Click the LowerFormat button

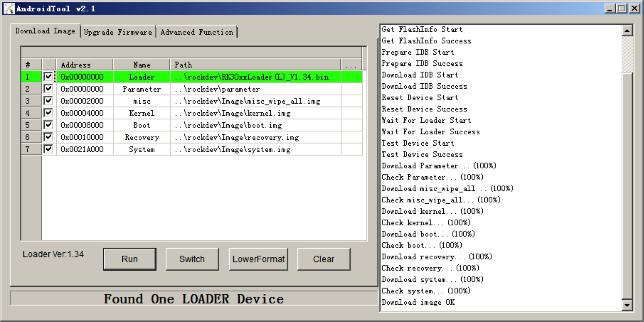pyautogui.click(x=258, y=259)
